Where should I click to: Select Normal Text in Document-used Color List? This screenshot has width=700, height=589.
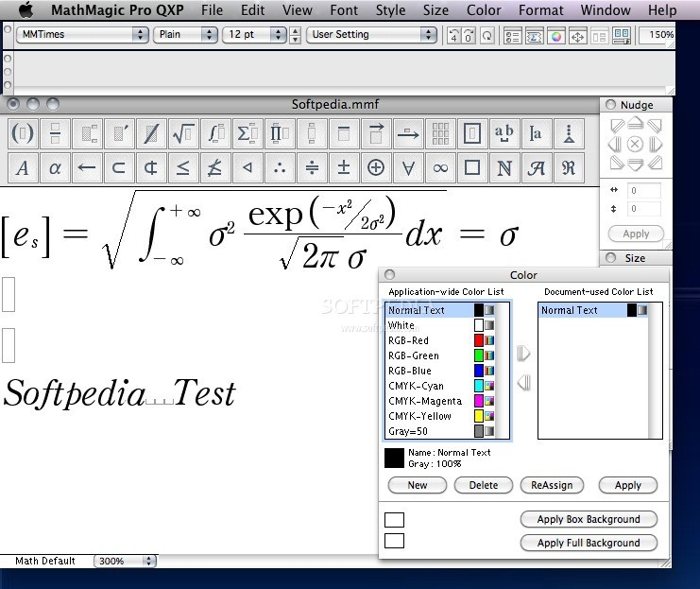(594, 310)
